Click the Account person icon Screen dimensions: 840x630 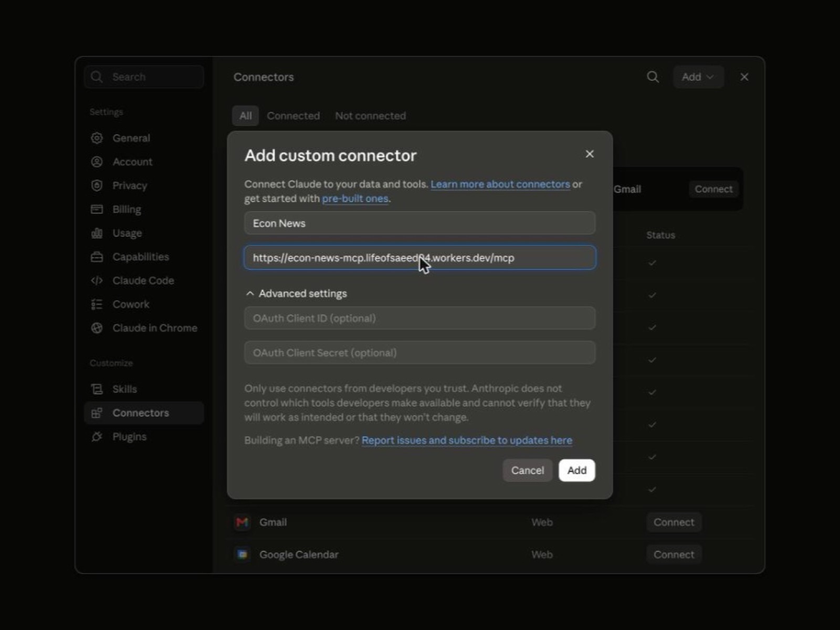coord(97,162)
